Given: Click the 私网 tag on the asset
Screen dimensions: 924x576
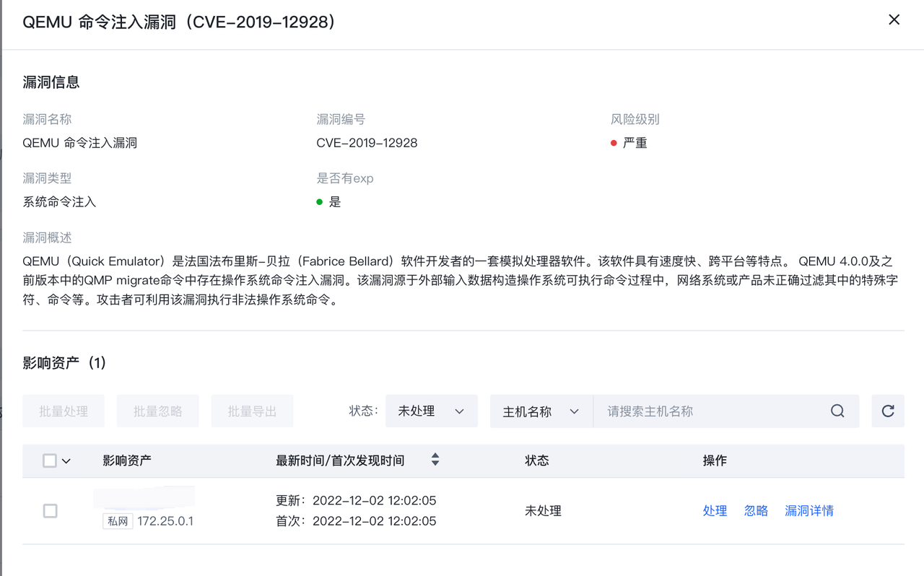Looking at the screenshot, I should pyautogui.click(x=118, y=521).
